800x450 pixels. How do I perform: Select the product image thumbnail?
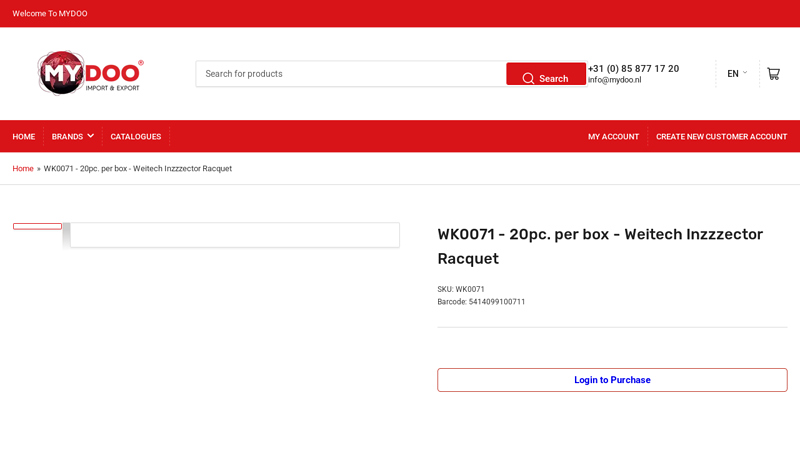pyautogui.click(x=37, y=227)
